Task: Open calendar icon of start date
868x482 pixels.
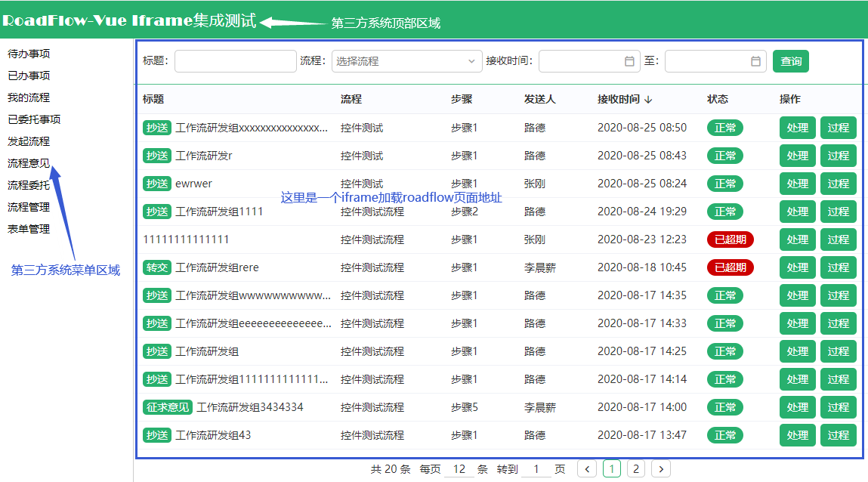Action: click(x=629, y=61)
